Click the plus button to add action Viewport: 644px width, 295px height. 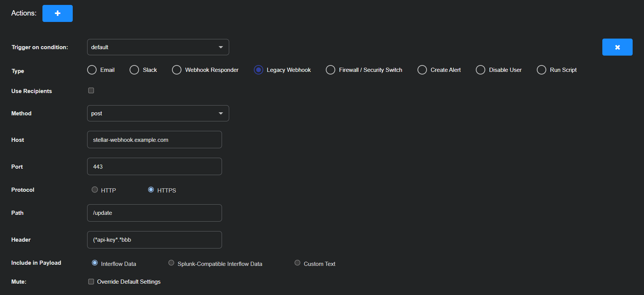coord(58,13)
